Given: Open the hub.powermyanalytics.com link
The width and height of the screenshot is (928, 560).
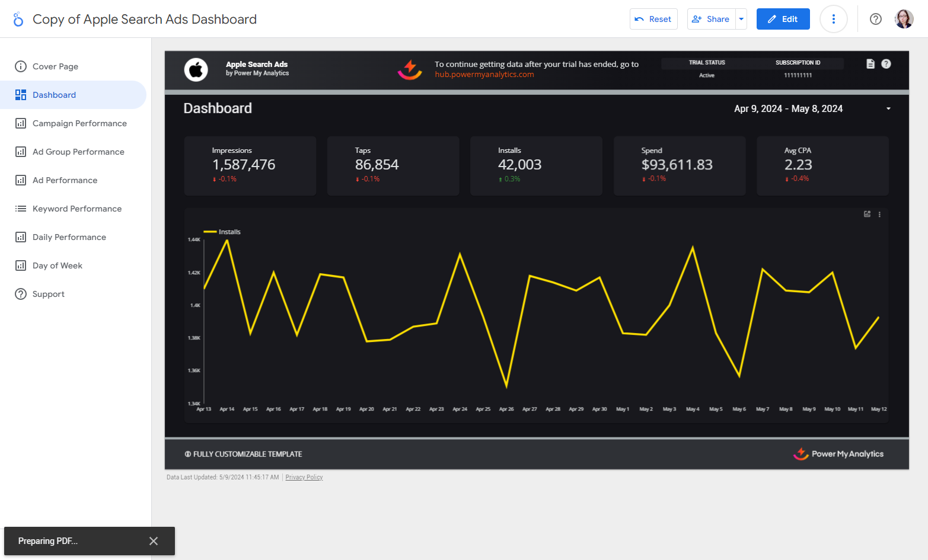Looking at the screenshot, I should point(484,75).
